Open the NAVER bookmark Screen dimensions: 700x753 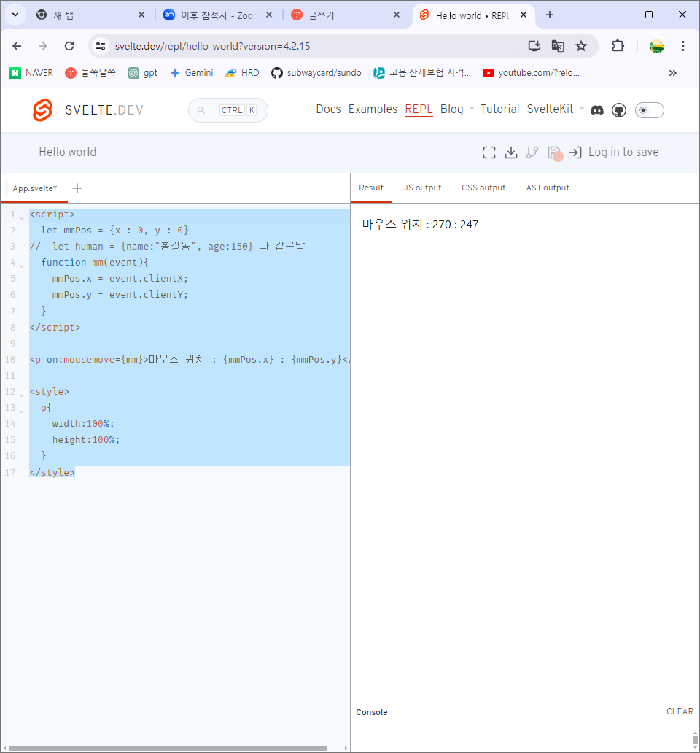(31, 73)
